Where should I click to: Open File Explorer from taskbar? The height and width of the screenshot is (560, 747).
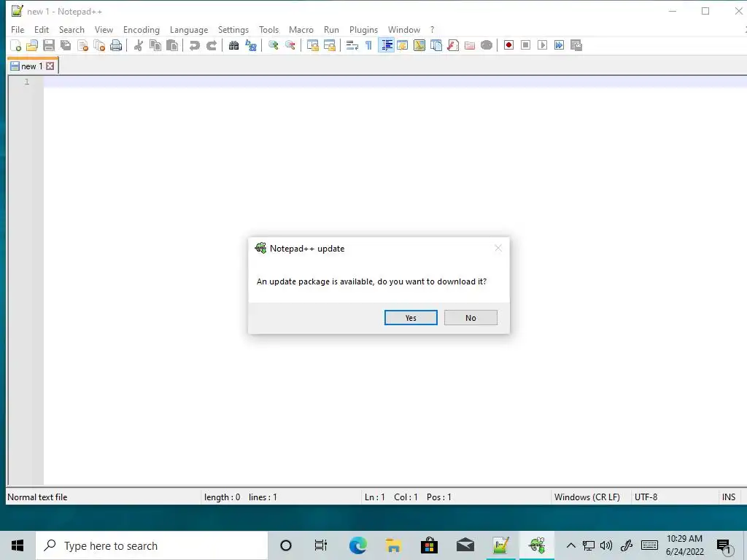tap(393, 545)
